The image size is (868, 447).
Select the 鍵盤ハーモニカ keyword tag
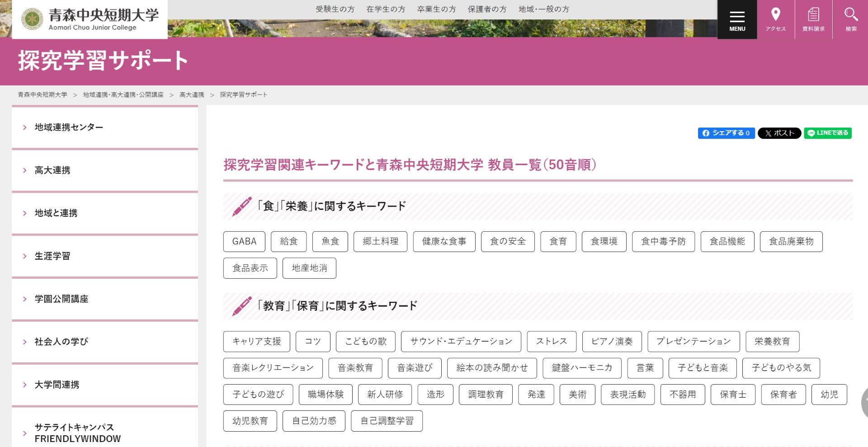pos(582,368)
